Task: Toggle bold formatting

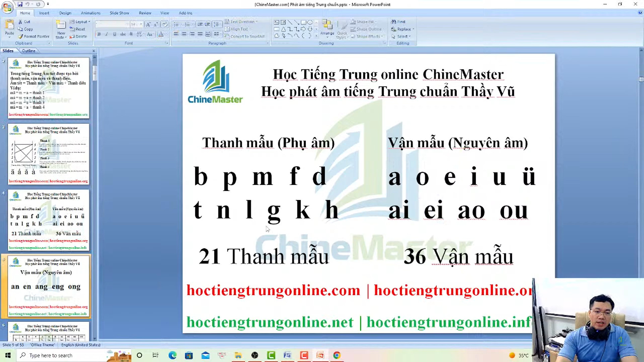Action: [x=99, y=34]
